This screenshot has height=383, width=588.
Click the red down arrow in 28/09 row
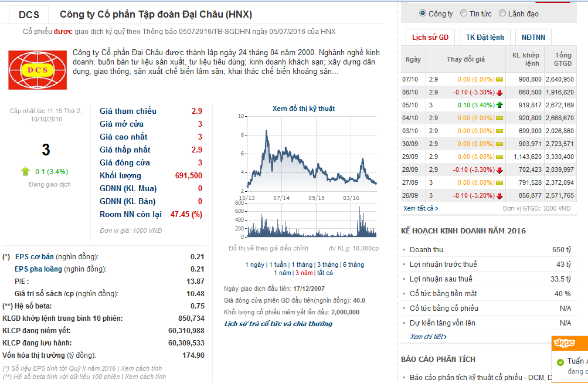pos(499,170)
